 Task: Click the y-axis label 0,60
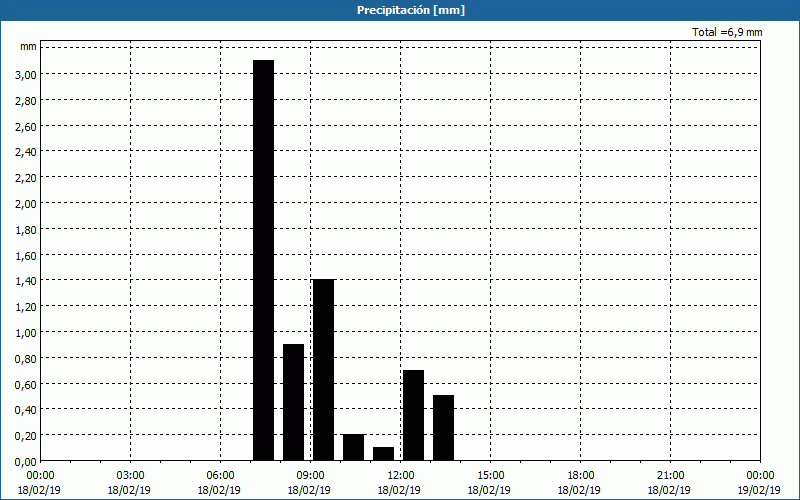[x=26, y=385]
